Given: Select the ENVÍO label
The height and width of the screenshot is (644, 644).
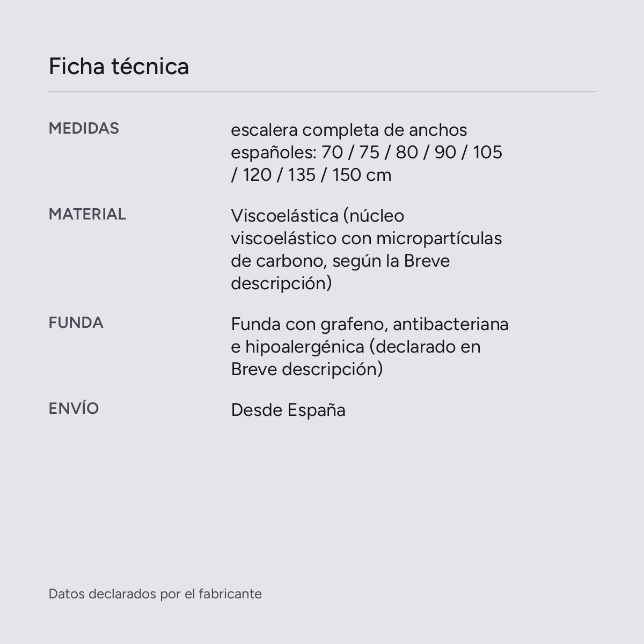Looking at the screenshot, I should [x=74, y=408].
